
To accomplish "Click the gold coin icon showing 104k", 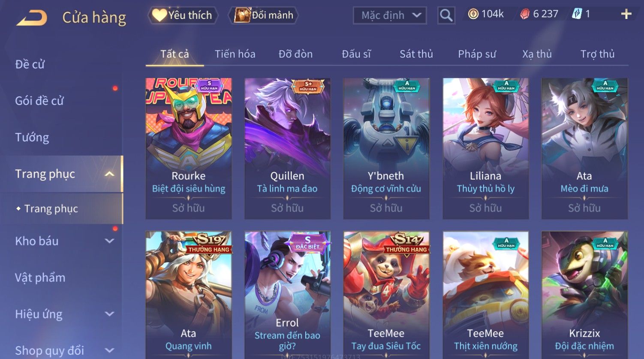I will [473, 14].
